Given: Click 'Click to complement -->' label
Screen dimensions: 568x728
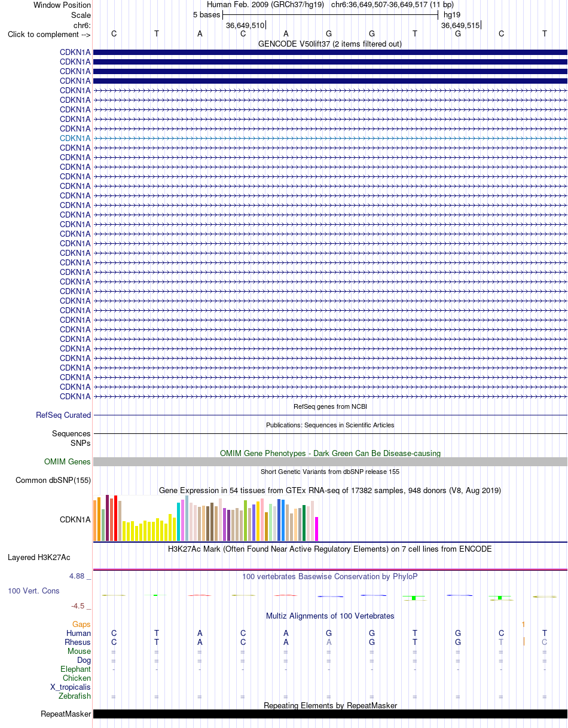Looking at the screenshot, I should [49, 34].
